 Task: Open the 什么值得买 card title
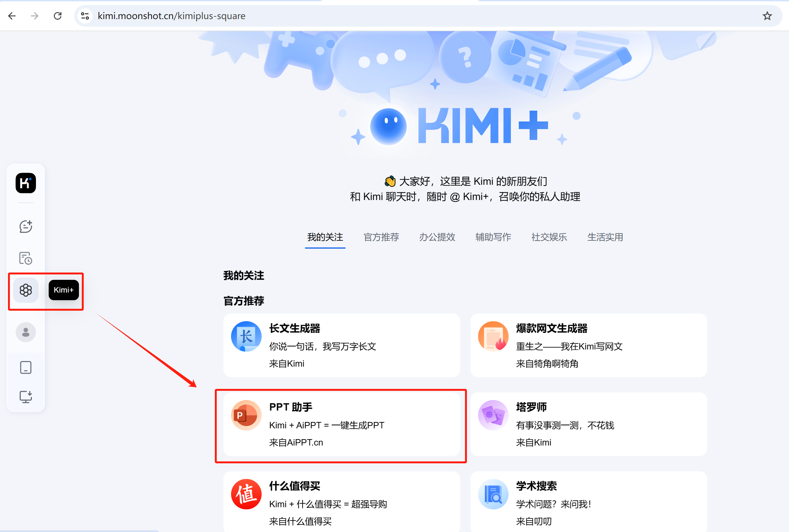tap(295, 486)
